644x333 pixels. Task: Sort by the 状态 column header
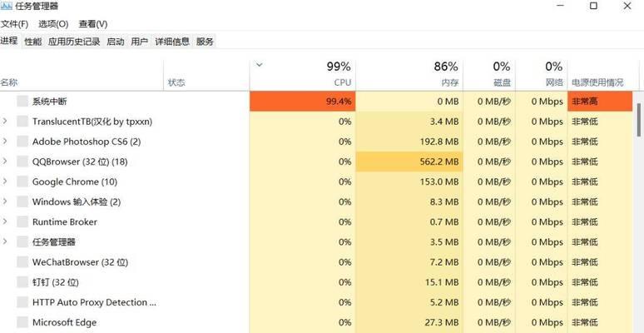coord(206,75)
